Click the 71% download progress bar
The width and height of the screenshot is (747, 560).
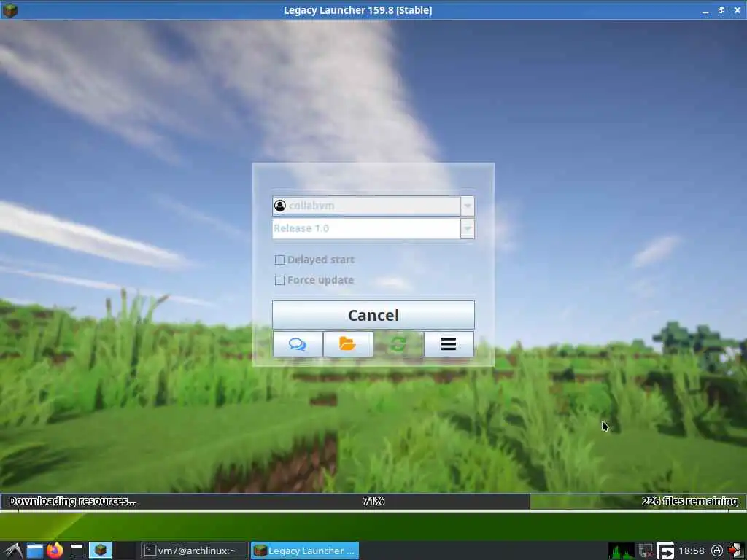373,501
